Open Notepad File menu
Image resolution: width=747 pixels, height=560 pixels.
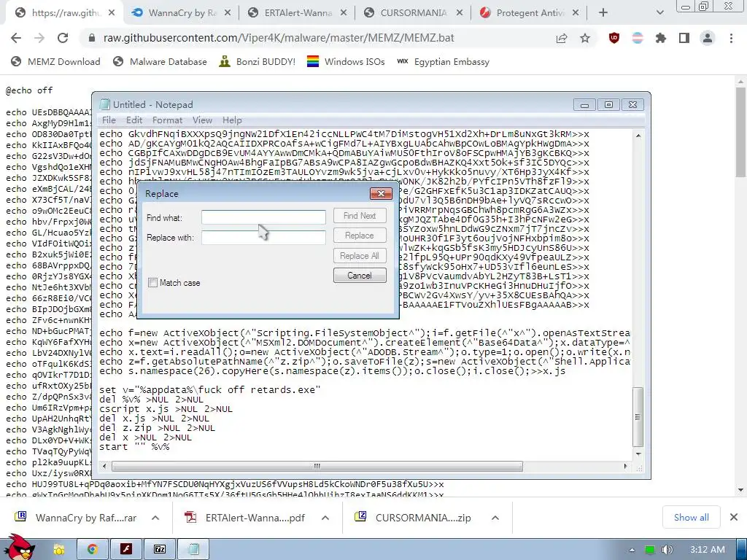click(109, 120)
